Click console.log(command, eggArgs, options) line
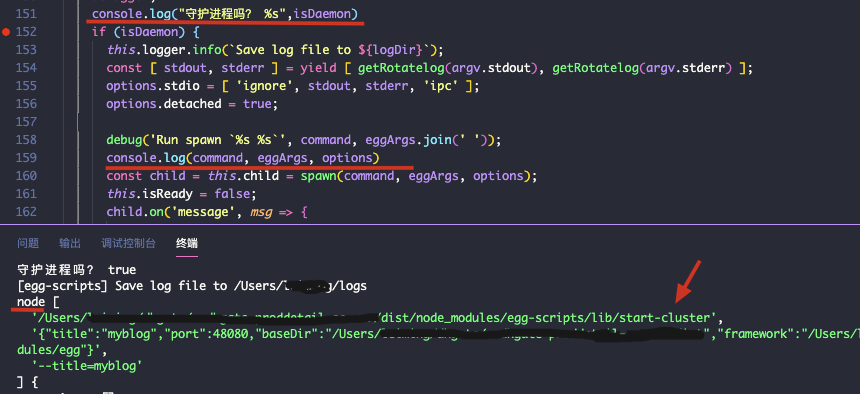Image resolution: width=860 pixels, height=394 pixels. (242, 158)
